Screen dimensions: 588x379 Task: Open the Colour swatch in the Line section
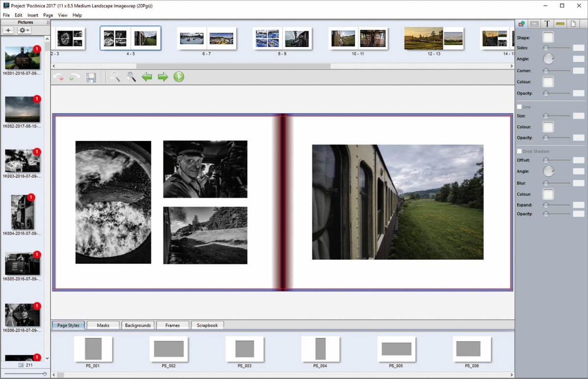click(x=548, y=127)
